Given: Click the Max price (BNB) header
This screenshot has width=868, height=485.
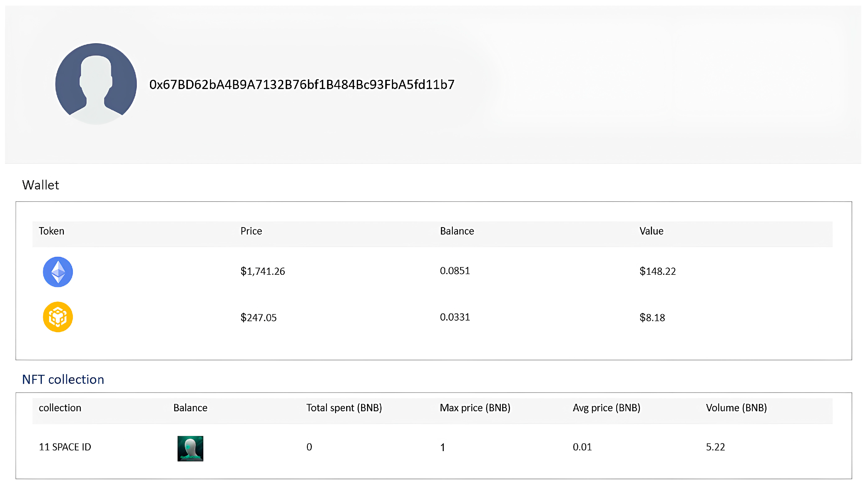Looking at the screenshot, I should click(475, 408).
